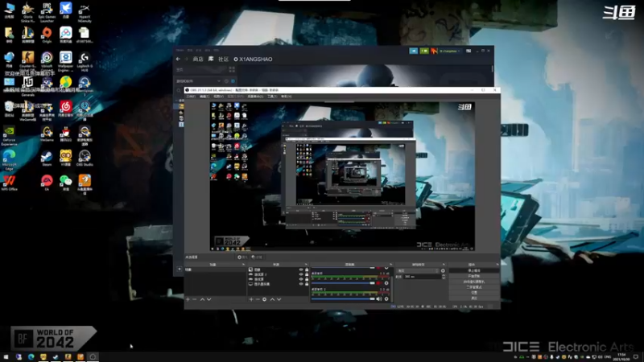Open the NetEase Cloud Music red shortcut
This screenshot has height=362, width=644.
66,109
